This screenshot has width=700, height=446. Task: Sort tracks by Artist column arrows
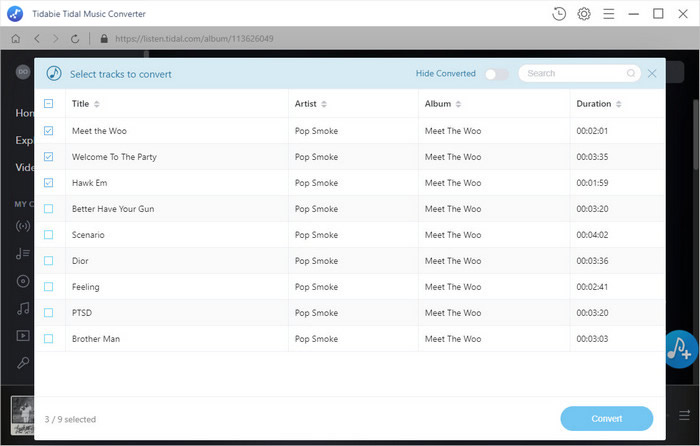click(x=324, y=104)
